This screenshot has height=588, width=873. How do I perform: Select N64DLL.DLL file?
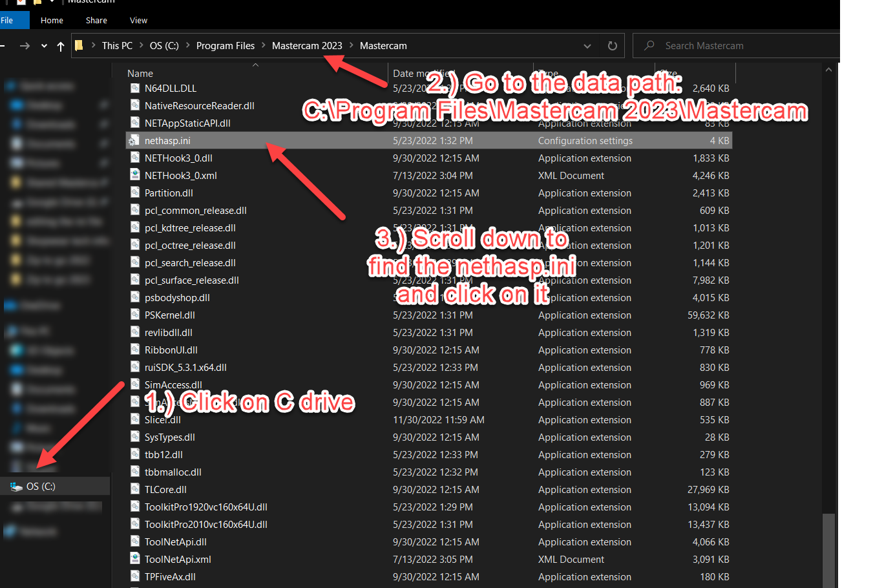click(x=171, y=89)
